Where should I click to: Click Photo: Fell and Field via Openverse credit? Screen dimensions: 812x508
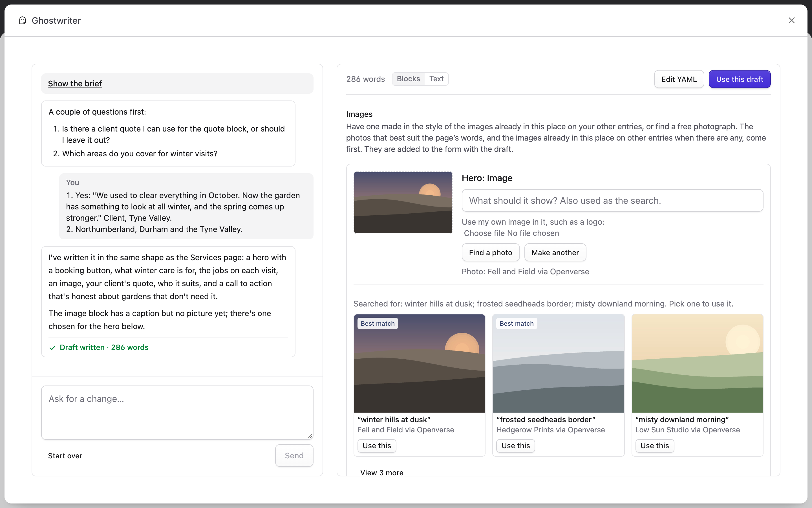[526, 271]
